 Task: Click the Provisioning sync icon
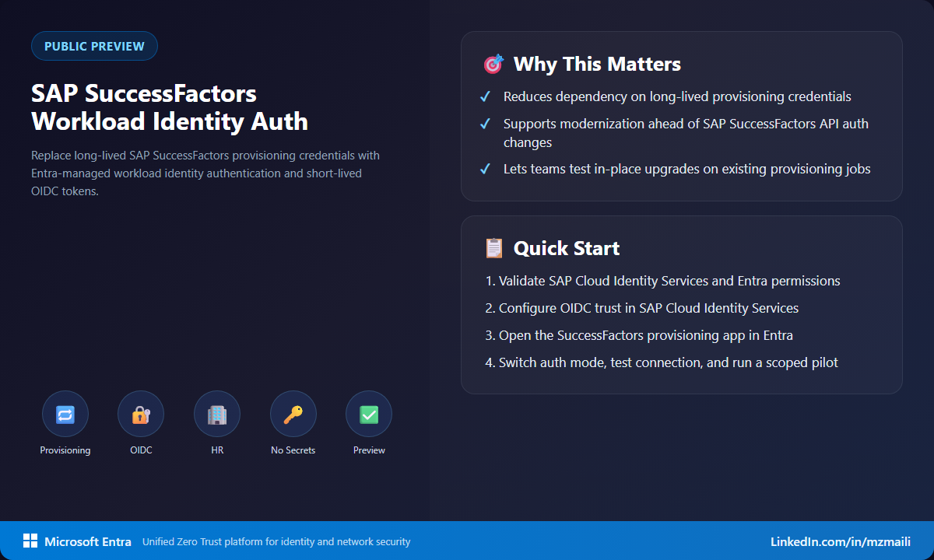pos(65,415)
